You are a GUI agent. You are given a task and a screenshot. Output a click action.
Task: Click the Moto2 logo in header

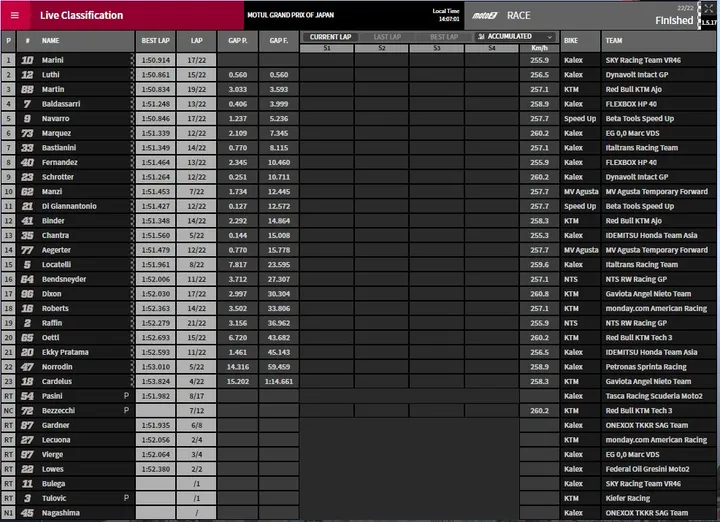point(485,16)
